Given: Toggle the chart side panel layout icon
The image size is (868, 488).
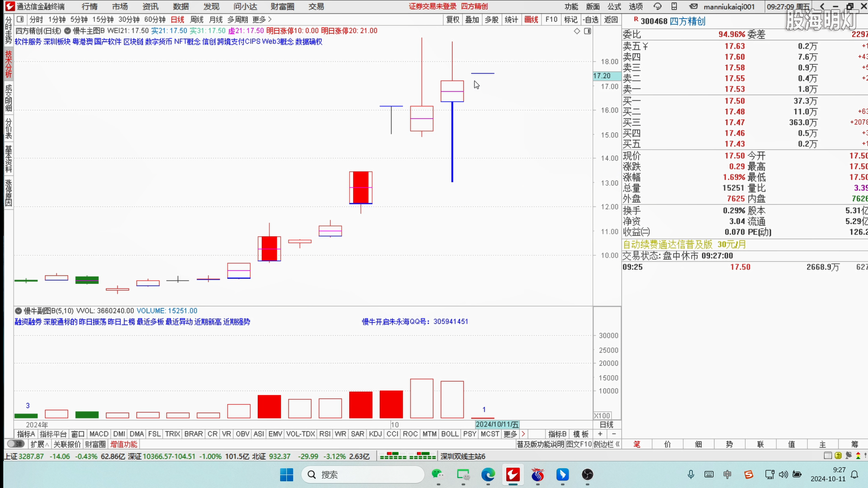Looking at the screenshot, I should (588, 31).
